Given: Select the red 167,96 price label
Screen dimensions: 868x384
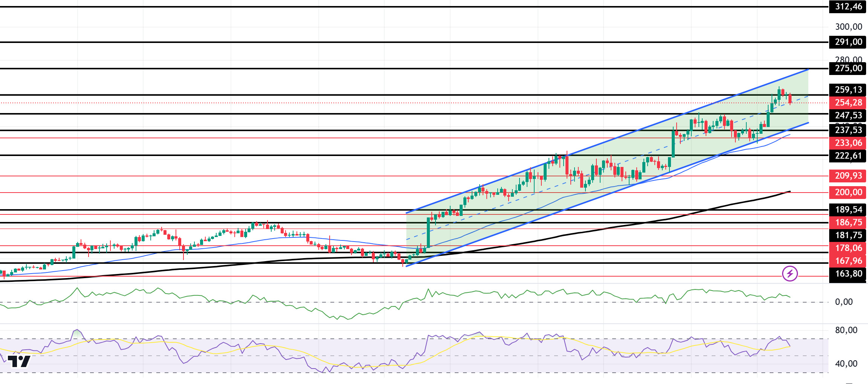Looking at the screenshot, I should click(848, 261).
